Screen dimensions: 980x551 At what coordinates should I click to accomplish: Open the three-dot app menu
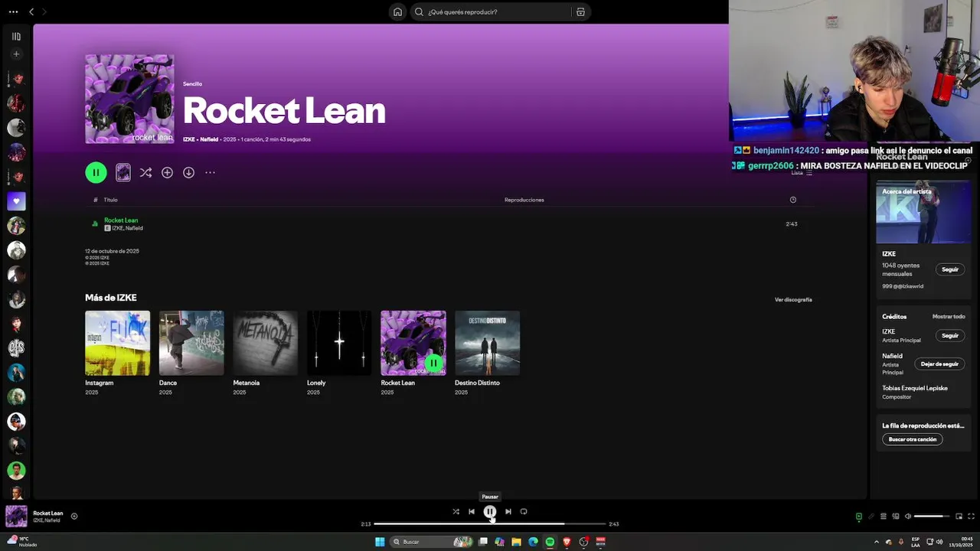13,11
